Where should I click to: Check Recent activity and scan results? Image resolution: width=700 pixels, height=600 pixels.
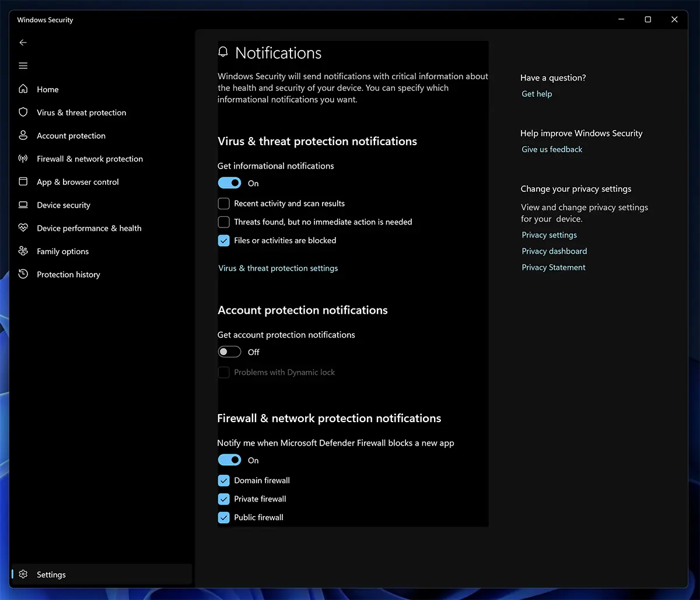[223, 203]
